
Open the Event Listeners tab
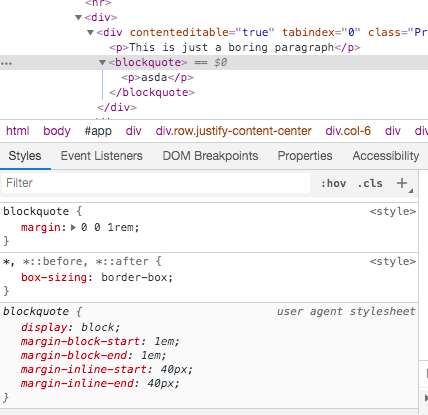tap(101, 156)
